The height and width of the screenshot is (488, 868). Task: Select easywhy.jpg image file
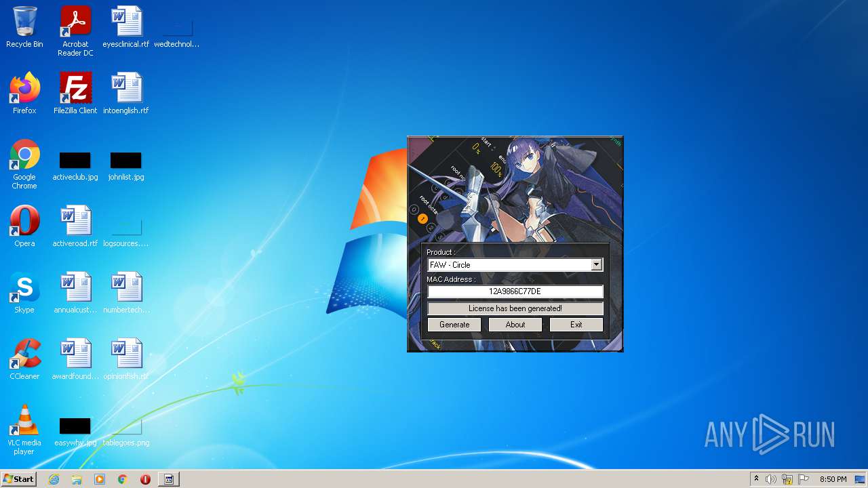click(75, 432)
